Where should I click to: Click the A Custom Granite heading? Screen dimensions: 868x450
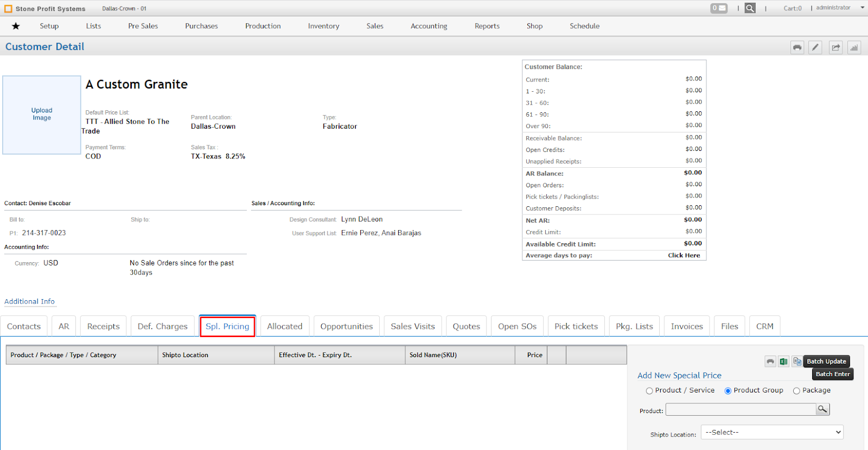pos(137,85)
